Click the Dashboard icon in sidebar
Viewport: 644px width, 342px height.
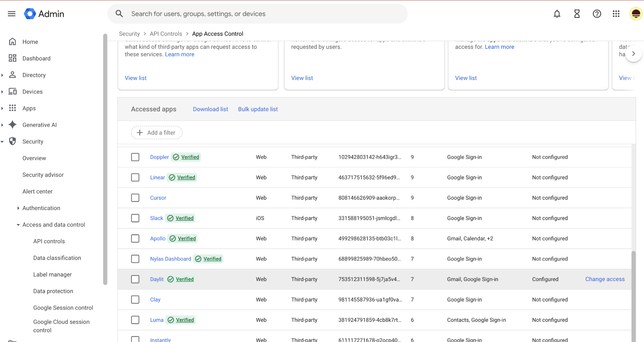[x=13, y=58]
